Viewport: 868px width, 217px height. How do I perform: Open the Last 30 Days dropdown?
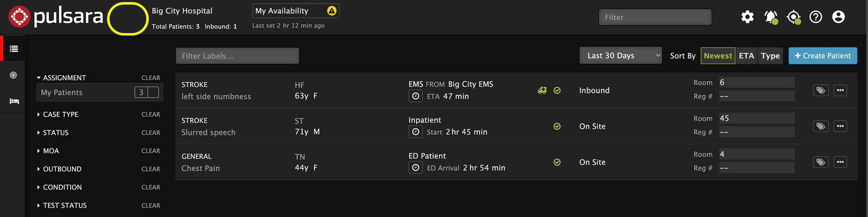click(620, 56)
